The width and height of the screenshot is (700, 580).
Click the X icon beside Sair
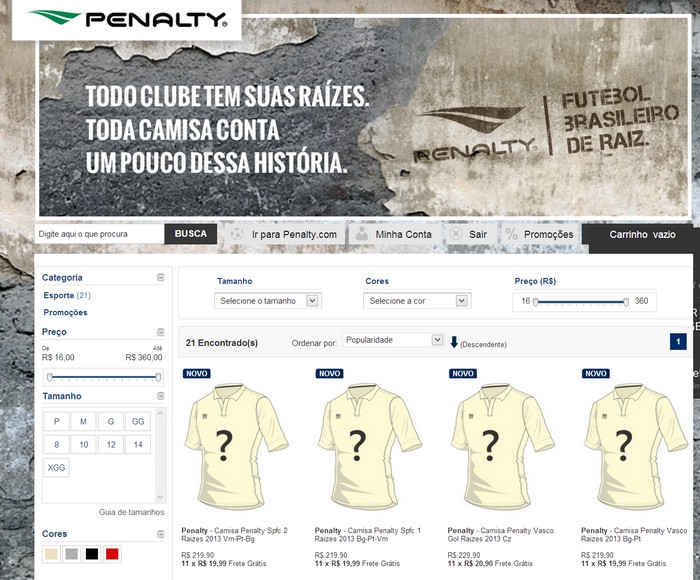(456, 234)
